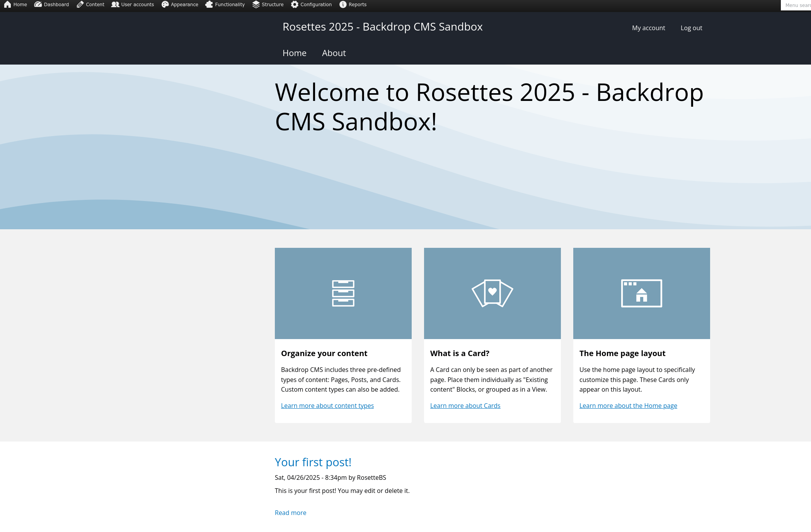Open the User accounts admin menu

(x=133, y=5)
